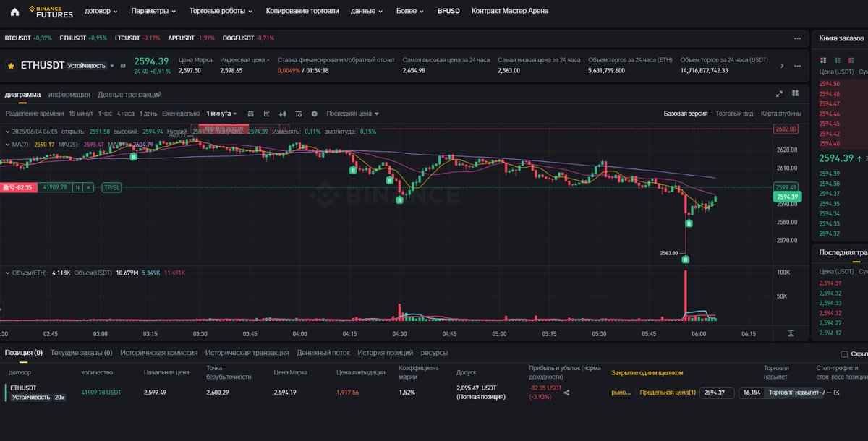868x441 pixels.
Task: Open the «договор» menu dropdown
Action: [101, 11]
